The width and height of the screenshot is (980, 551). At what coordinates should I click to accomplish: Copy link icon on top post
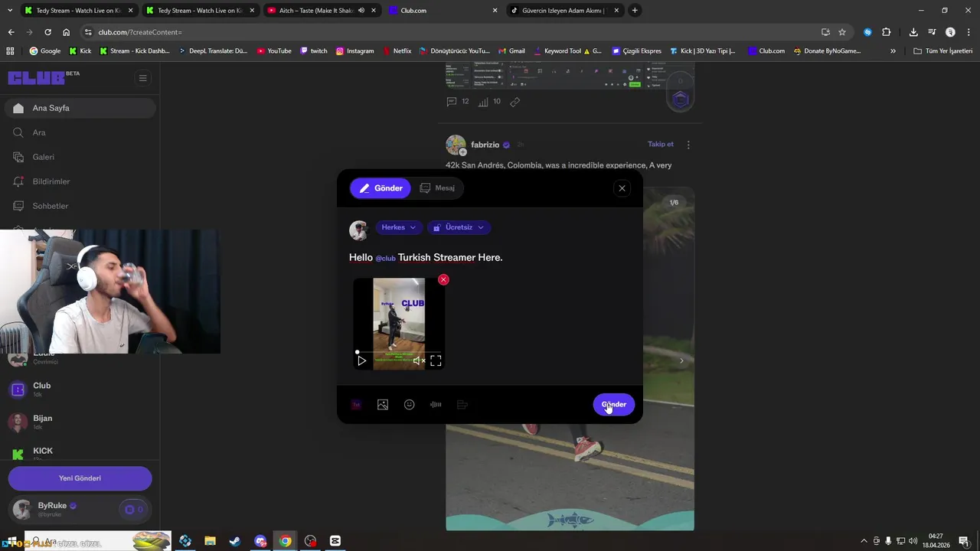(x=515, y=101)
